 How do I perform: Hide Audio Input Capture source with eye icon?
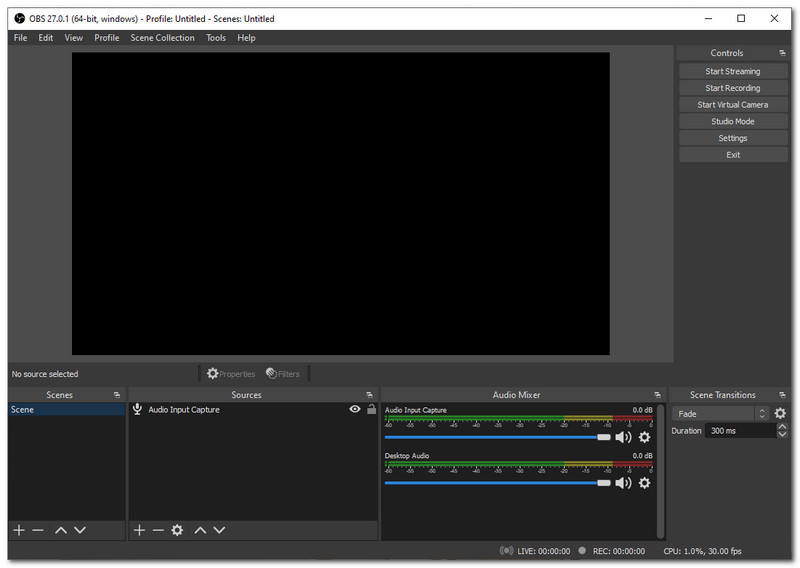pos(354,409)
